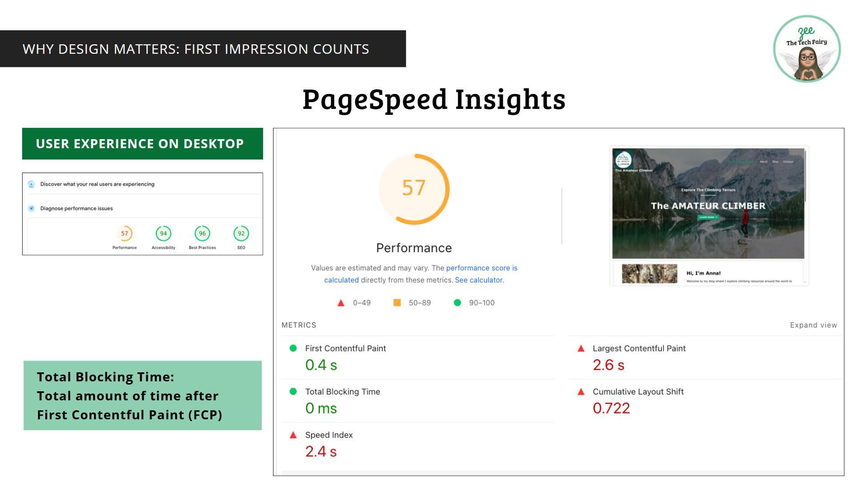Click the large 57 performance gauge
Viewport: 868px width, 488px height.
click(x=414, y=189)
